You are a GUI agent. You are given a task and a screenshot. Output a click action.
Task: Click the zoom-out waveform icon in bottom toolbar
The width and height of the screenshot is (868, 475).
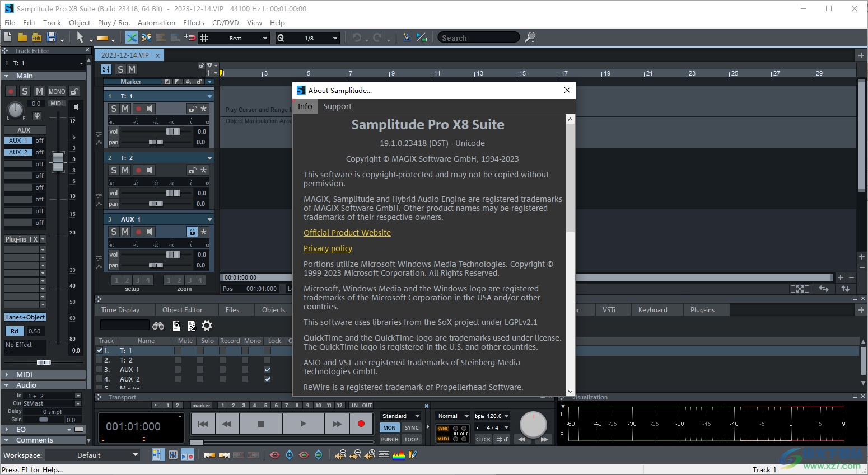click(x=355, y=455)
